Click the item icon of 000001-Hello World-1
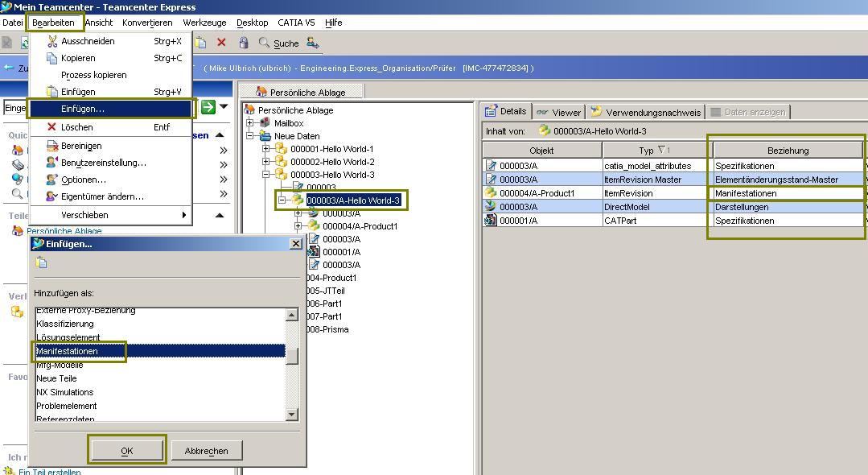The height and width of the screenshot is (475, 868). click(x=282, y=149)
